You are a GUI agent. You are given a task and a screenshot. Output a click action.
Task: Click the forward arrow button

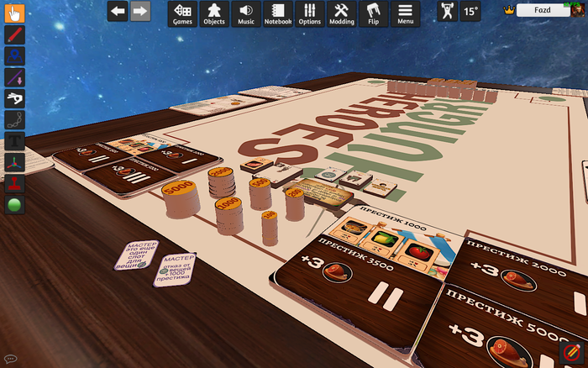click(x=140, y=11)
